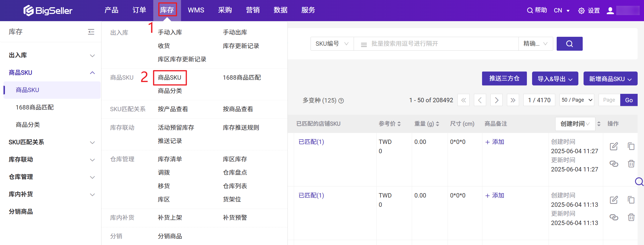The height and width of the screenshot is (245, 644).
Task: Open the 导入&导出 dropdown button
Action: click(x=555, y=79)
